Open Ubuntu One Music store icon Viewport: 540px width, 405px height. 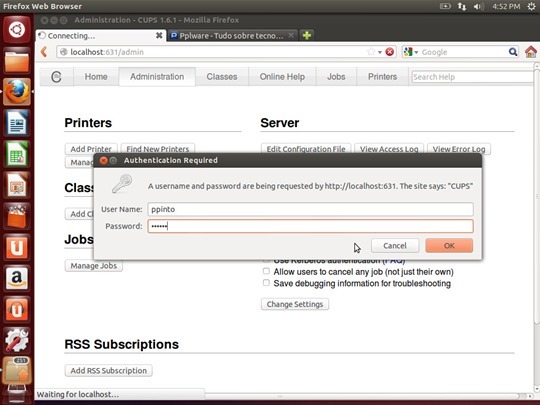point(17,309)
